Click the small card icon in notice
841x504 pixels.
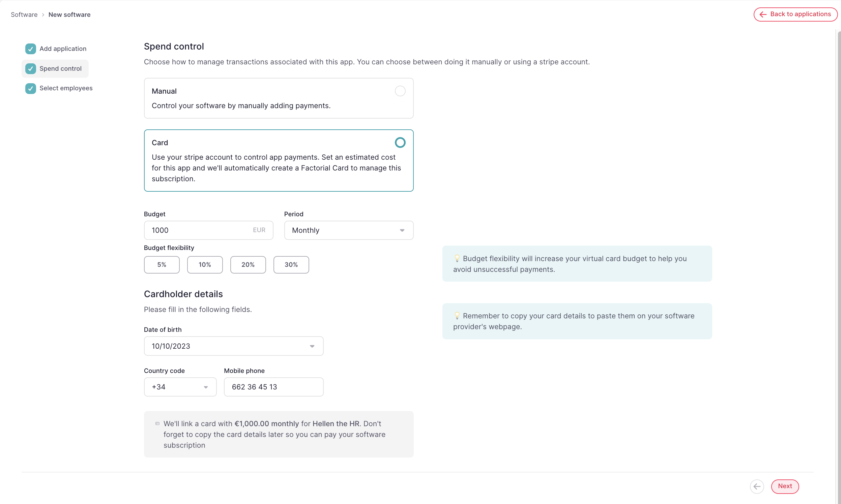(157, 423)
